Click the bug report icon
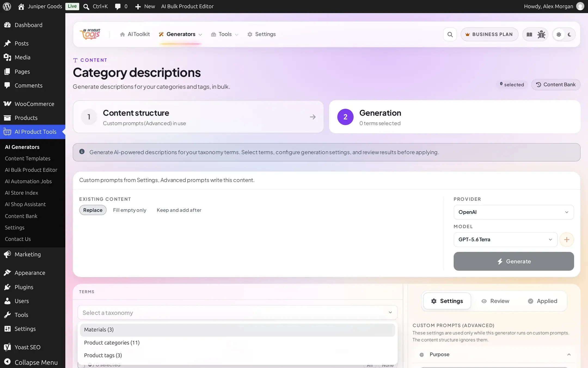The height and width of the screenshot is (368, 588). click(541, 34)
